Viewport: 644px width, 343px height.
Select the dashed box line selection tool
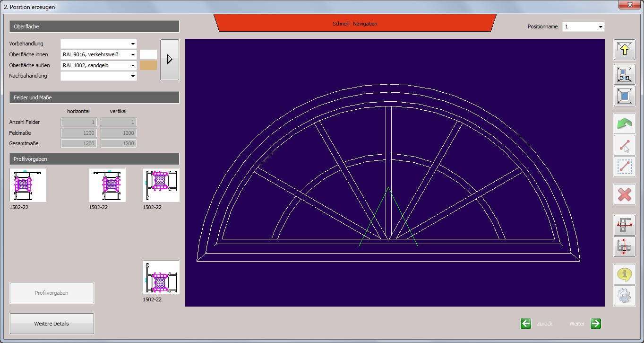[x=624, y=167]
